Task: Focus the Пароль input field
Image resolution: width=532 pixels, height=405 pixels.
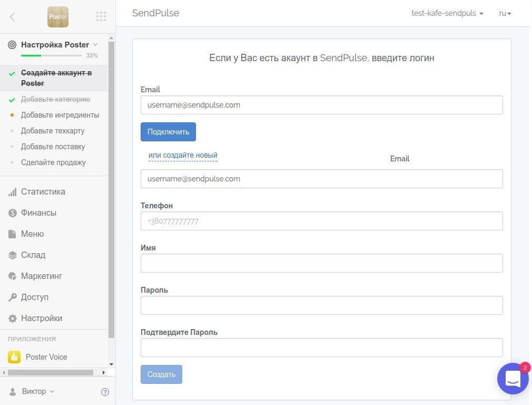Action: [x=322, y=305]
